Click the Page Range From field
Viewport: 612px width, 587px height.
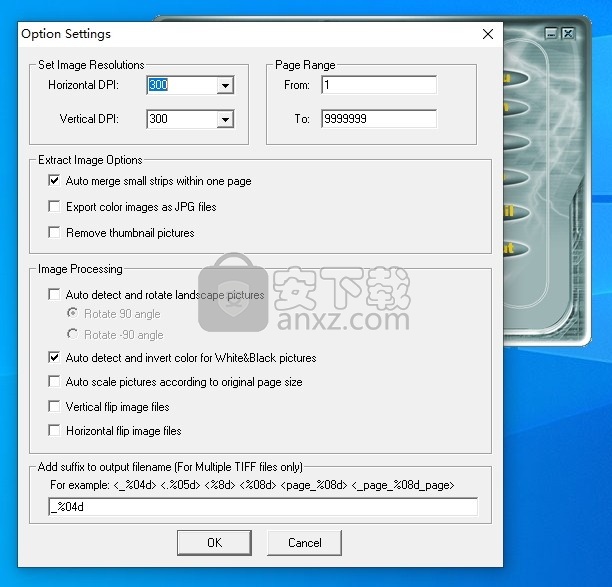(x=378, y=86)
